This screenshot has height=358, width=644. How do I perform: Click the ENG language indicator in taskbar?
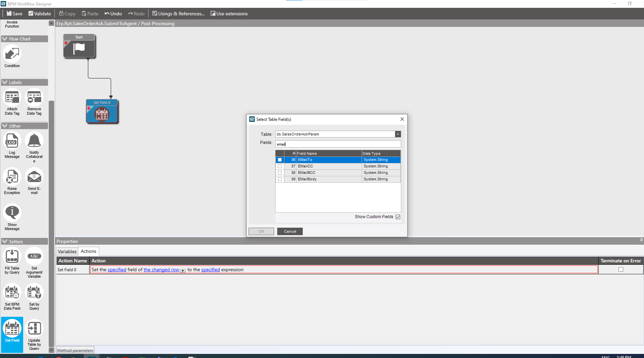(x=606, y=357)
